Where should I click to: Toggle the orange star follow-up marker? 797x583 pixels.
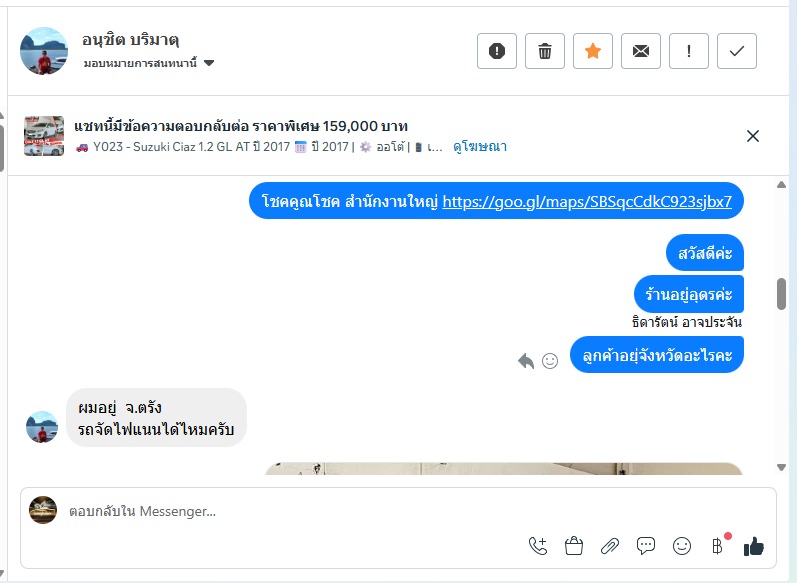point(593,51)
